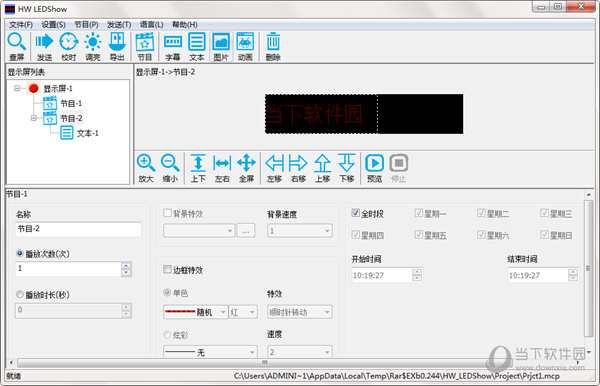Move the area down with 下移
Viewport: 600px width, 386px height.
pyautogui.click(x=347, y=168)
